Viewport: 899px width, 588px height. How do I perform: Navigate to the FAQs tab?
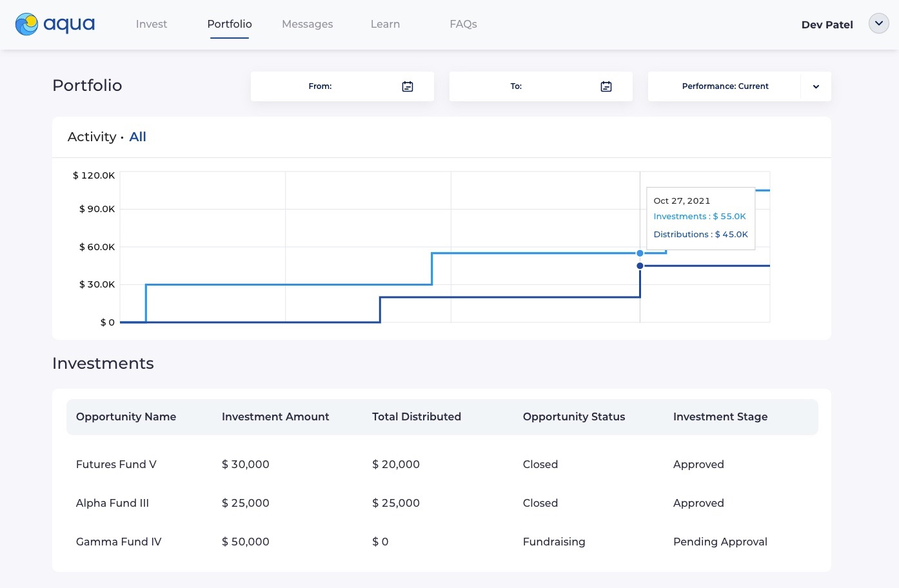click(x=463, y=24)
